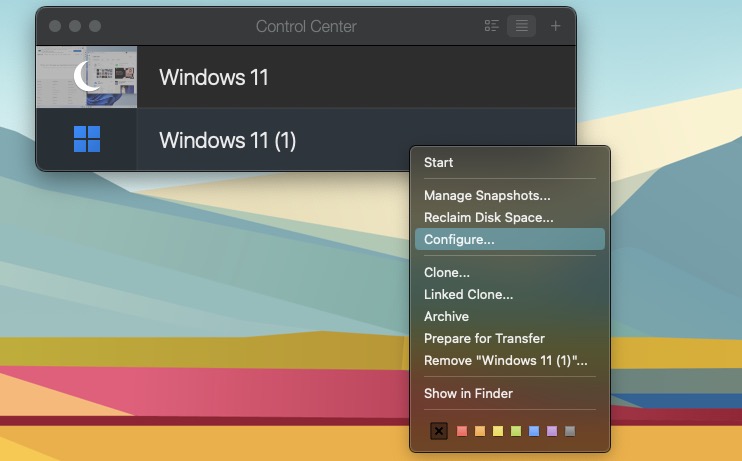
Task: Clear the color tag with X swatch
Action: pyautogui.click(x=439, y=431)
